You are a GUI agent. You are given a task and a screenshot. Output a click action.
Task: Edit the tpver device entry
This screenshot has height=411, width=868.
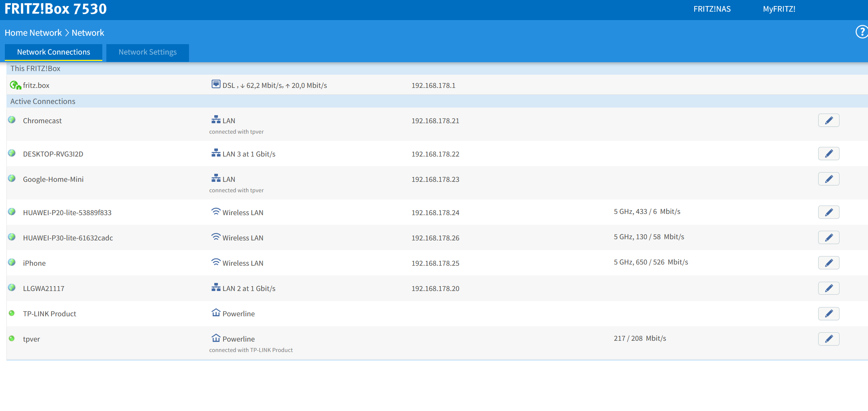click(829, 339)
